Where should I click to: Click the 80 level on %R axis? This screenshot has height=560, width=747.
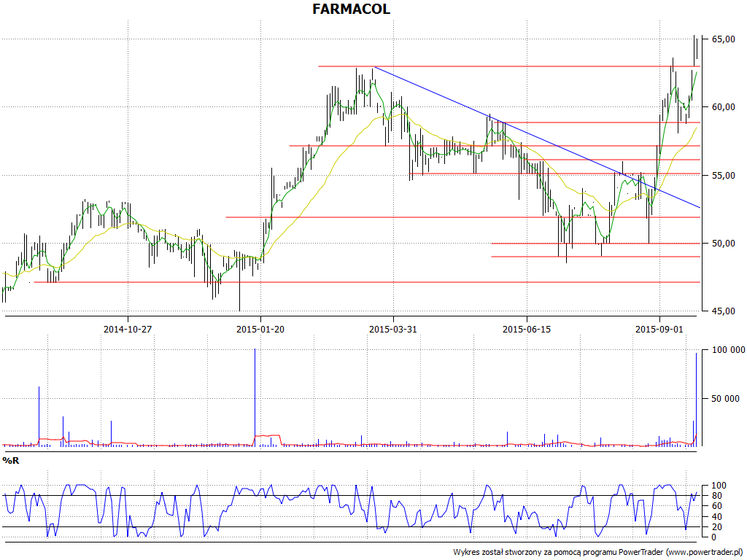click(716, 496)
